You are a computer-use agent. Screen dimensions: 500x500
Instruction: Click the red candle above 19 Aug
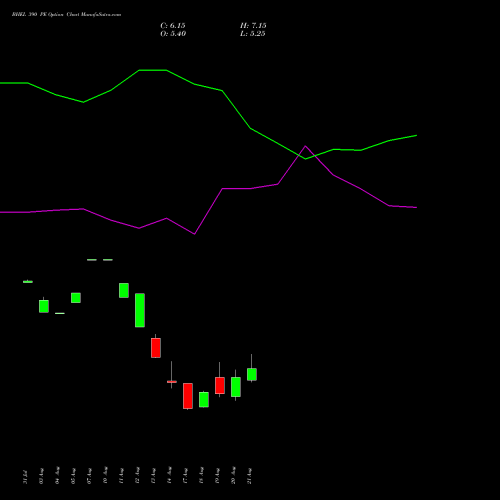click(220, 385)
